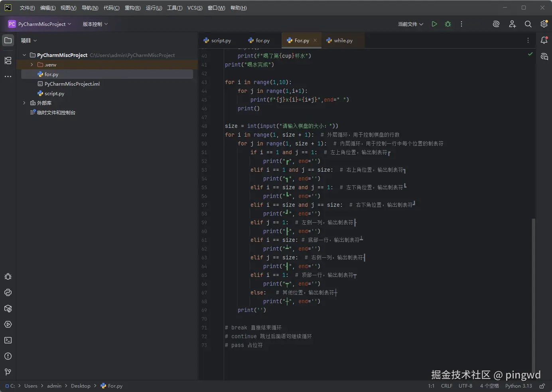
Task: Toggle the Project tool window folder icon
Action: click(x=8, y=40)
